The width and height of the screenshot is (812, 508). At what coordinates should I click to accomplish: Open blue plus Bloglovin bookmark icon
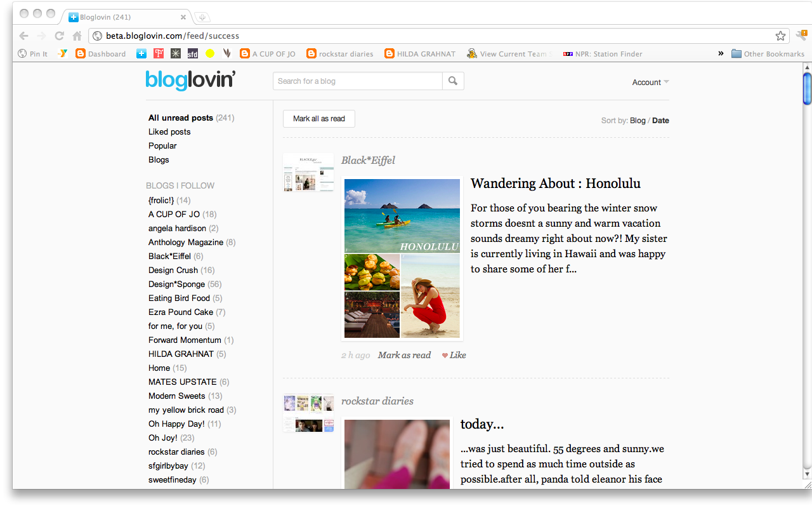point(141,54)
